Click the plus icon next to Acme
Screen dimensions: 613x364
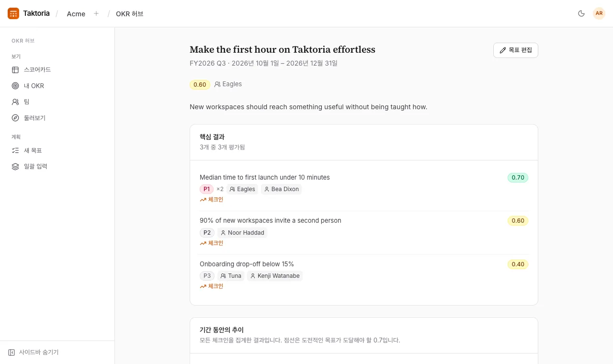(96, 13)
